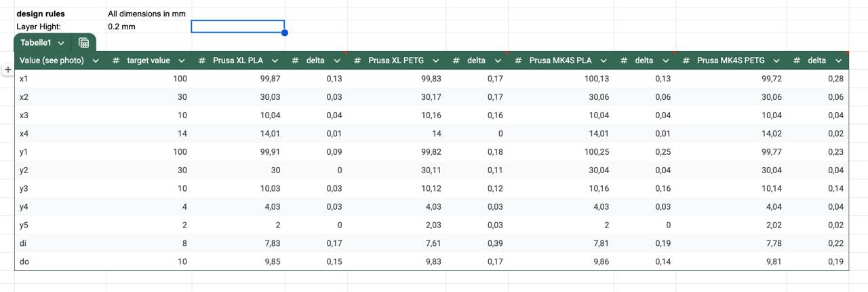868x292 pixels.
Task: Select the cell showing 99,72
Action: click(x=731, y=79)
